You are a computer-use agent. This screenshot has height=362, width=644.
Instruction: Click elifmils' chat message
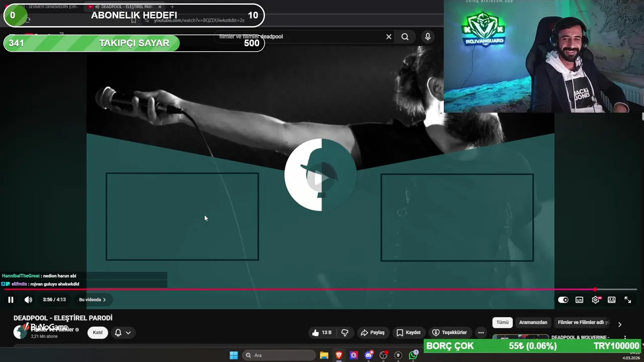pos(40,284)
